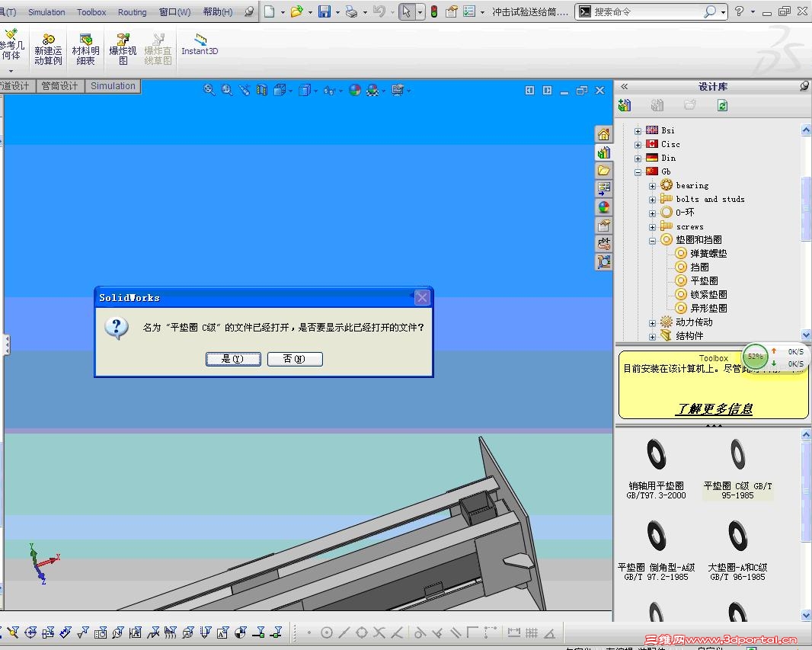812x650 pixels.
Task: Open the 帮助(H) menu
Action: click(x=218, y=12)
